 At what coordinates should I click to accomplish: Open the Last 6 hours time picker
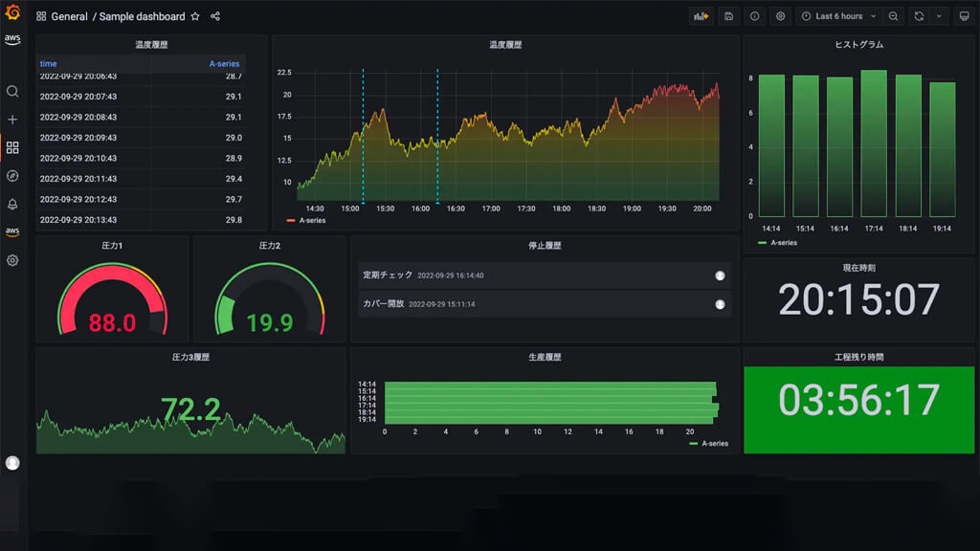pyautogui.click(x=839, y=16)
